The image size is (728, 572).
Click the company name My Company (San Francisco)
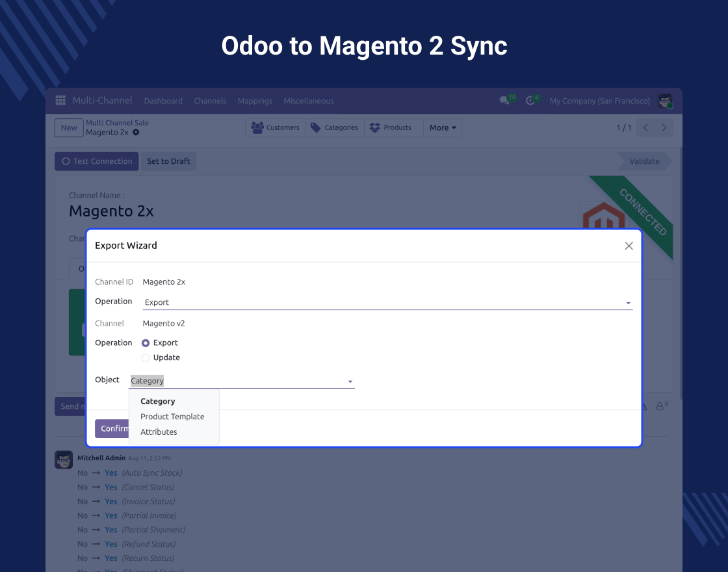tap(599, 101)
